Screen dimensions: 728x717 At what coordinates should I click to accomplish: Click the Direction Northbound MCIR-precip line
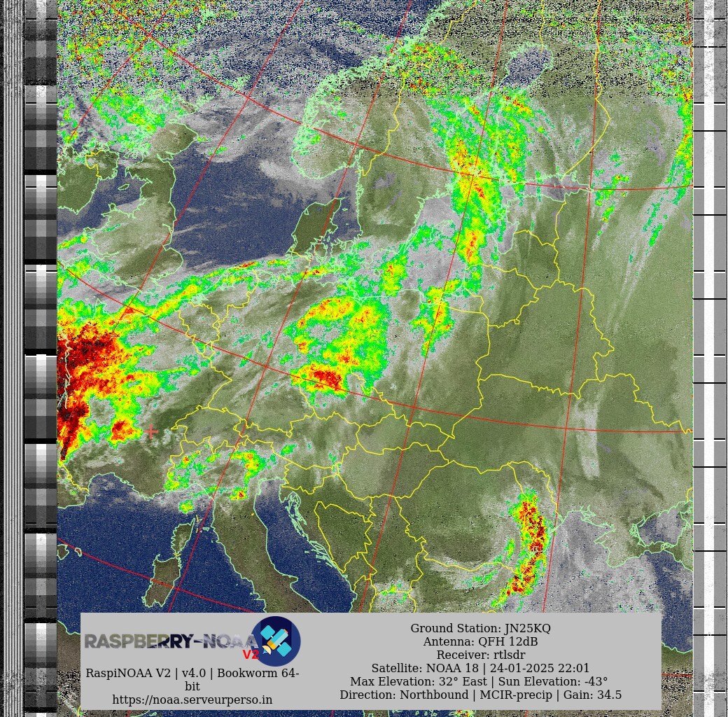pyautogui.click(x=480, y=695)
